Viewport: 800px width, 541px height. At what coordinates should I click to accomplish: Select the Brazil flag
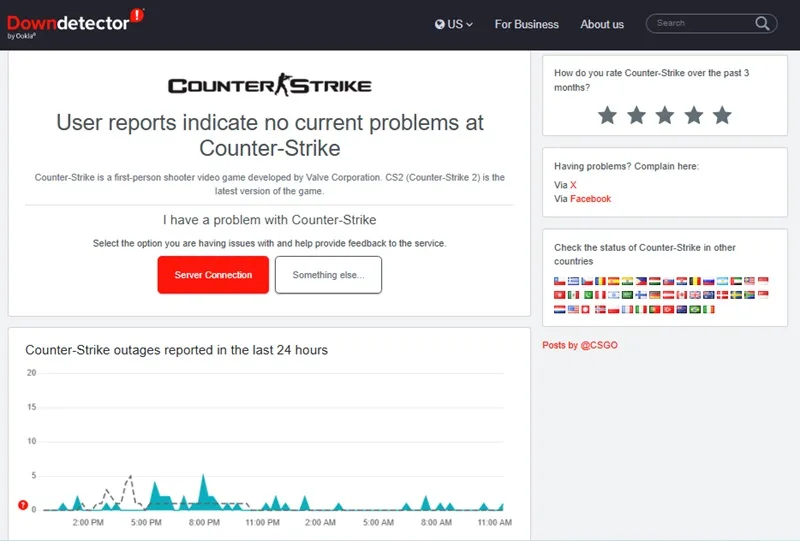click(x=695, y=309)
